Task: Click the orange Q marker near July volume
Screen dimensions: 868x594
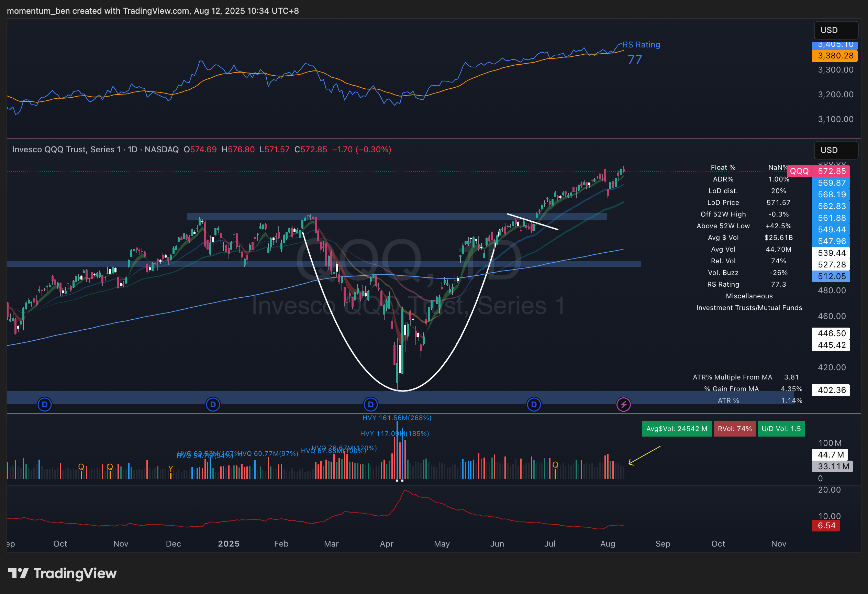Action: 555,464
